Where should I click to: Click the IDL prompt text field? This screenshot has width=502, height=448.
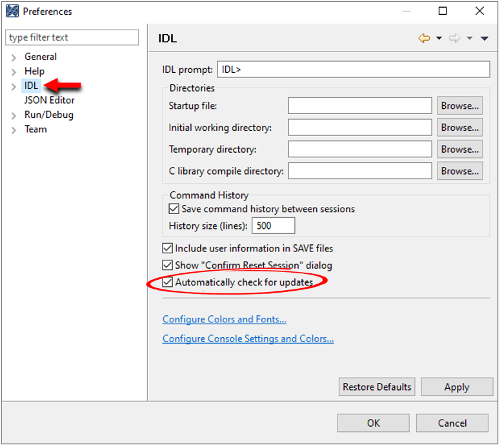click(x=354, y=70)
